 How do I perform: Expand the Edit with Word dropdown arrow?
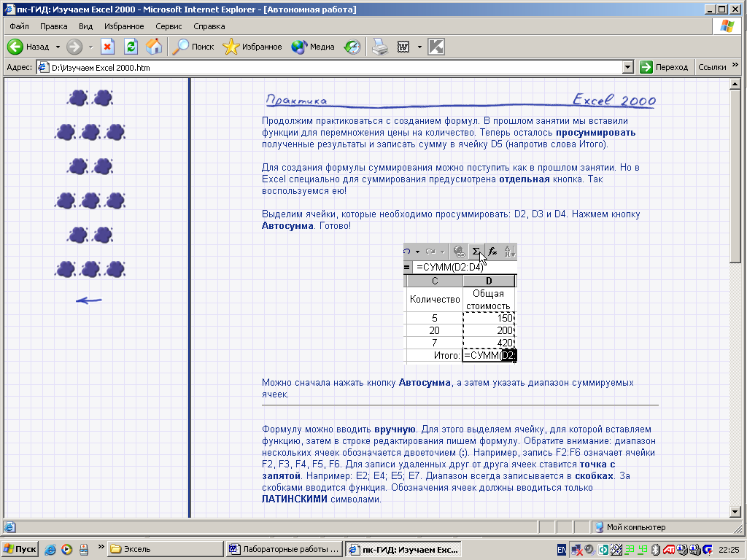point(419,47)
